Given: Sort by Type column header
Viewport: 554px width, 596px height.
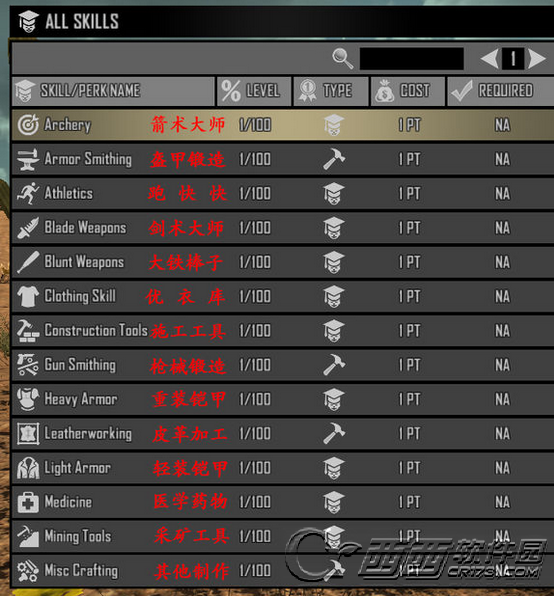Looking at the screenshot, I should (331, 91).
